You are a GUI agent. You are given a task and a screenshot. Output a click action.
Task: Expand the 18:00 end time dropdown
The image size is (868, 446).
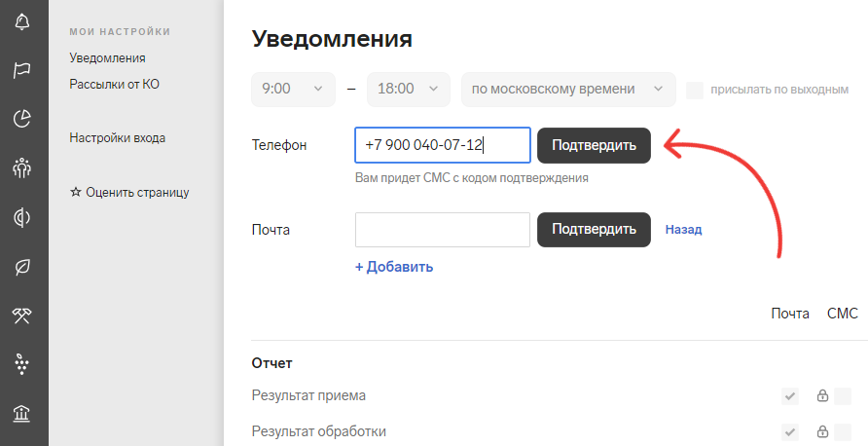pos(409,90)
